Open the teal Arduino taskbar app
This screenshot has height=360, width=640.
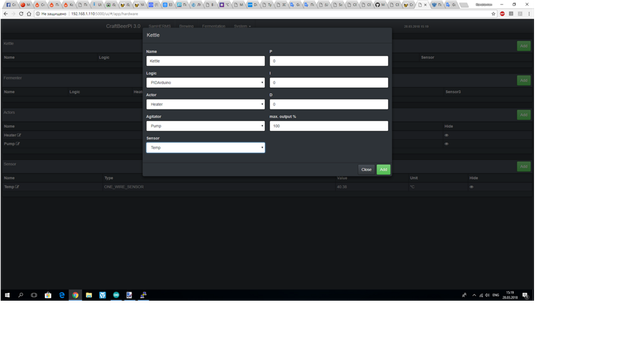coord(116,295)
